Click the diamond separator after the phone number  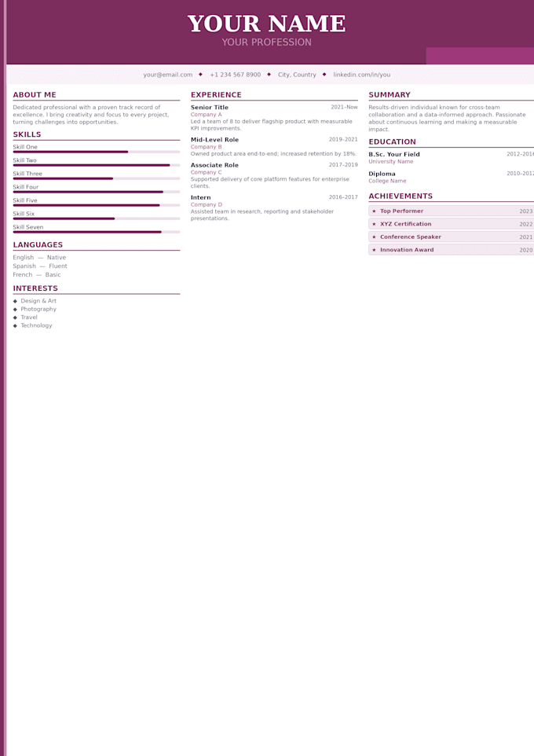tap(269, 74)
